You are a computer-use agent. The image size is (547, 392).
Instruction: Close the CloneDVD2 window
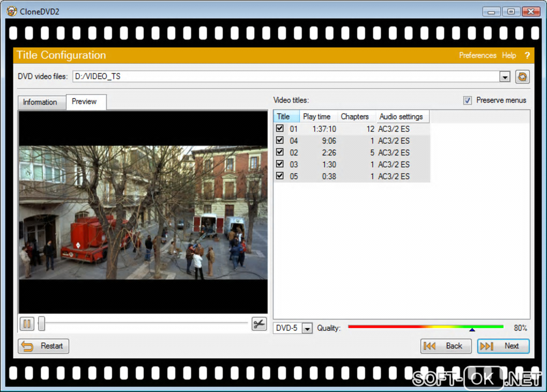tap(531, 11)
